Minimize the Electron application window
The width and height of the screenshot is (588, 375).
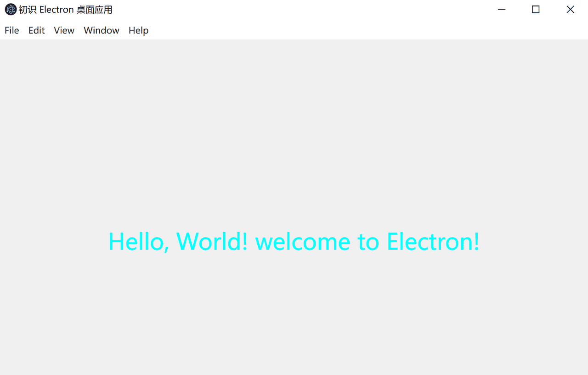click(501, 9)
